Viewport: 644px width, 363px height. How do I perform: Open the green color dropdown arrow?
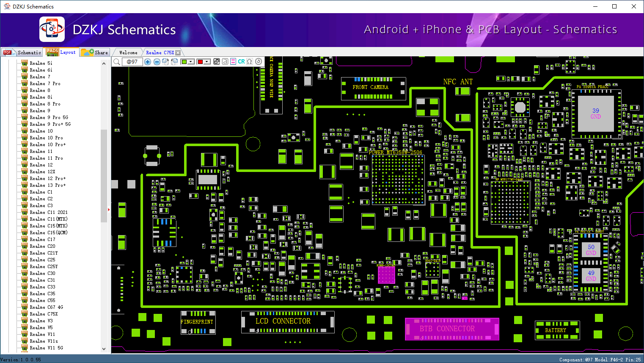tap(191, 62)
